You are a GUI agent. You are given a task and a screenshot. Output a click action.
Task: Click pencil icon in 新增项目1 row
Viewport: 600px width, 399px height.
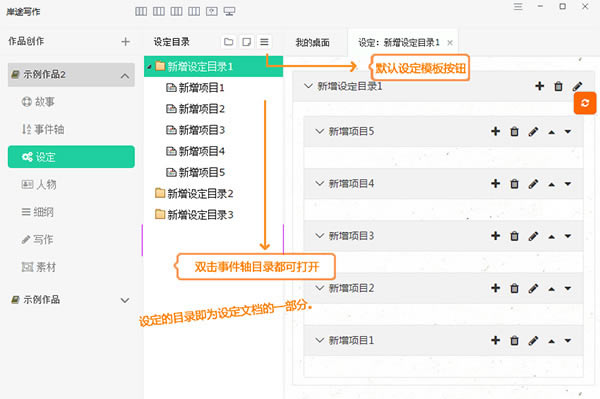(x=533, y=340)
